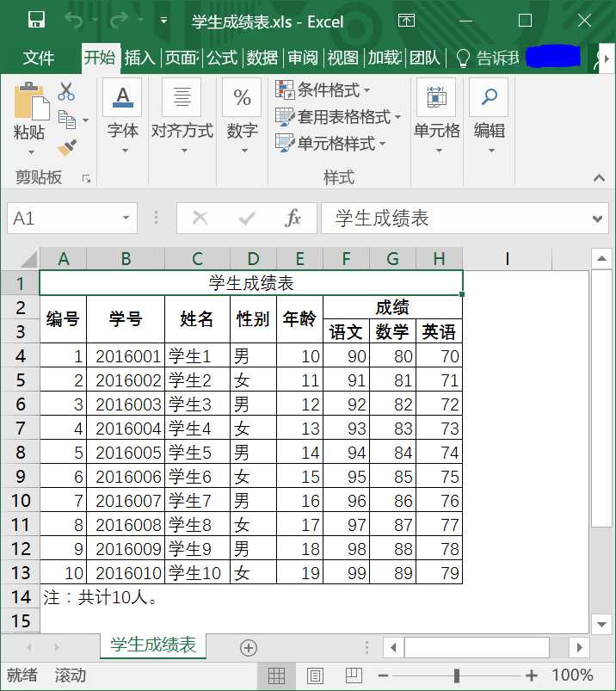This screenshot has height=691, width=616.
Task: Click the note cell 注：共计10人。
Action: pyautogui.click(x=101, y=597)
